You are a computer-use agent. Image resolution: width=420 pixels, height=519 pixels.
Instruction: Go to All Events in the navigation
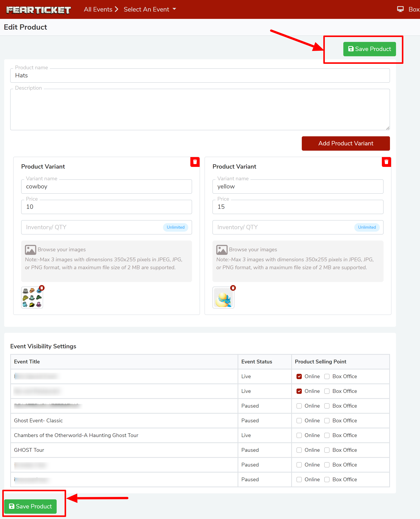coord(98,9)
